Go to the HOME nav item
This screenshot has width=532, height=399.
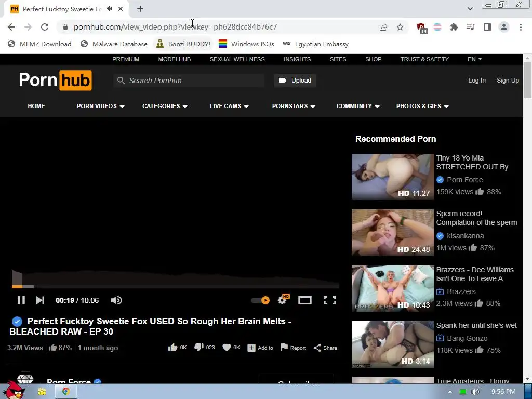pos(36,106)
